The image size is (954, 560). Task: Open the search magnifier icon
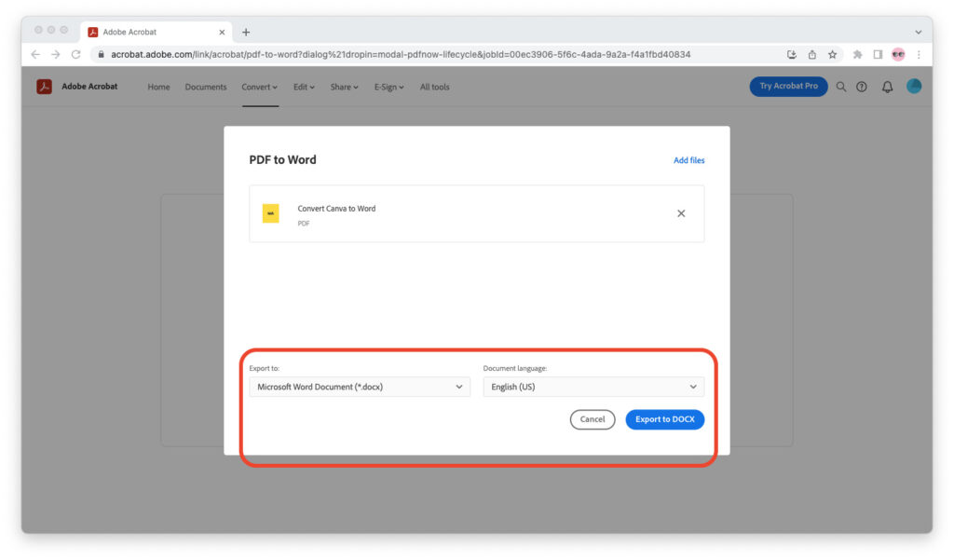coord(841,87)
